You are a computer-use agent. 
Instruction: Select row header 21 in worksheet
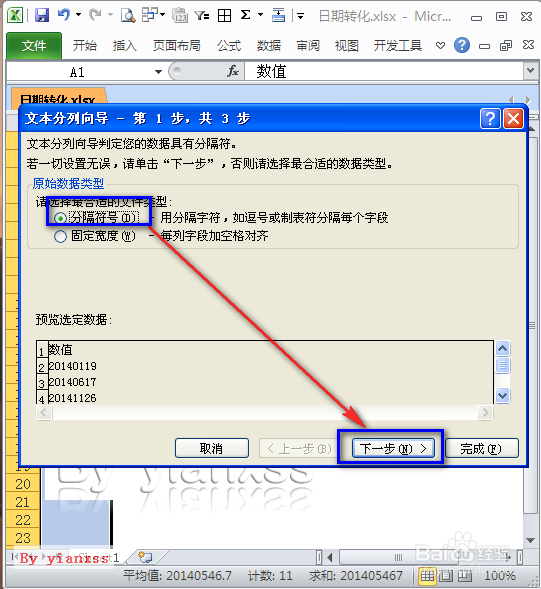click(x=23, y=502)
